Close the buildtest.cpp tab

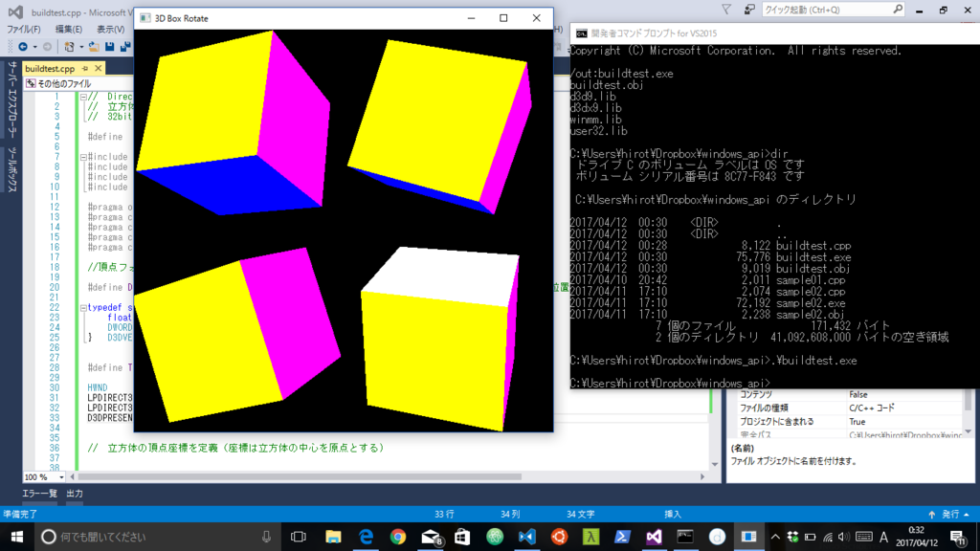click(99, 68)
